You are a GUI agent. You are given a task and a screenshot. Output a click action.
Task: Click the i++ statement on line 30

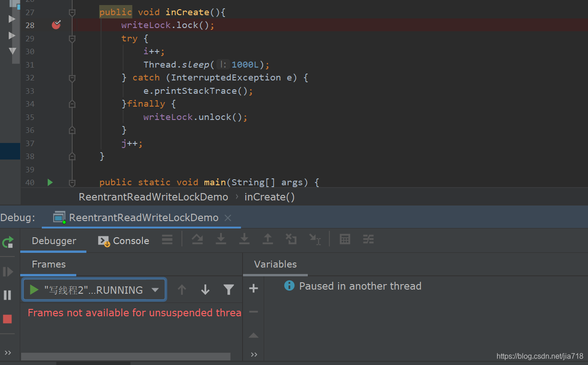tap(154, 51)
